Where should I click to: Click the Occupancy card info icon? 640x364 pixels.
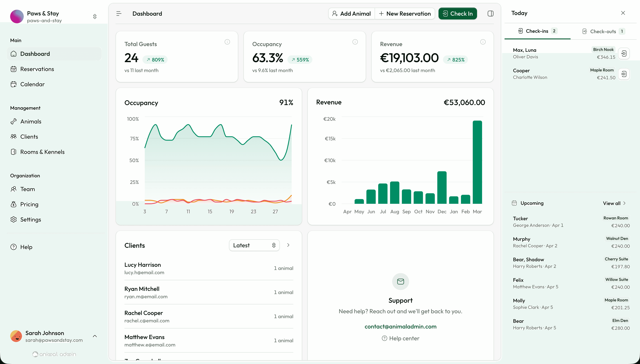pyautogui.click(x=355, y=41)
